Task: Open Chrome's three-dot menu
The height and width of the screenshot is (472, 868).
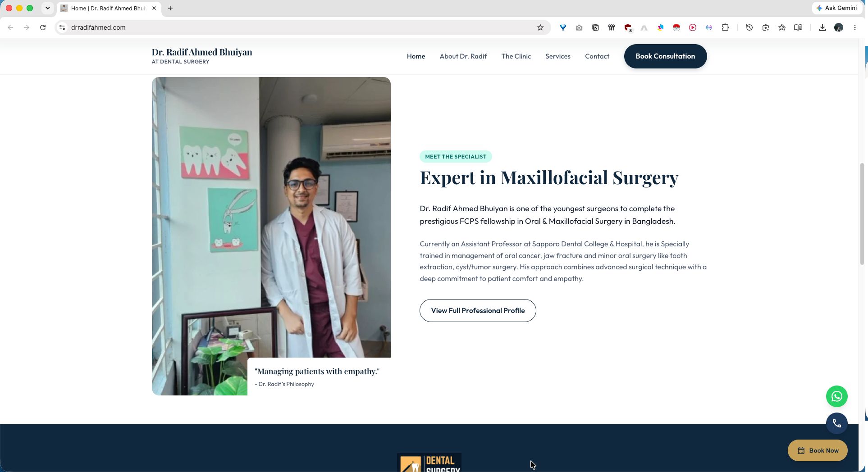Action: click(x=854, y=27)
